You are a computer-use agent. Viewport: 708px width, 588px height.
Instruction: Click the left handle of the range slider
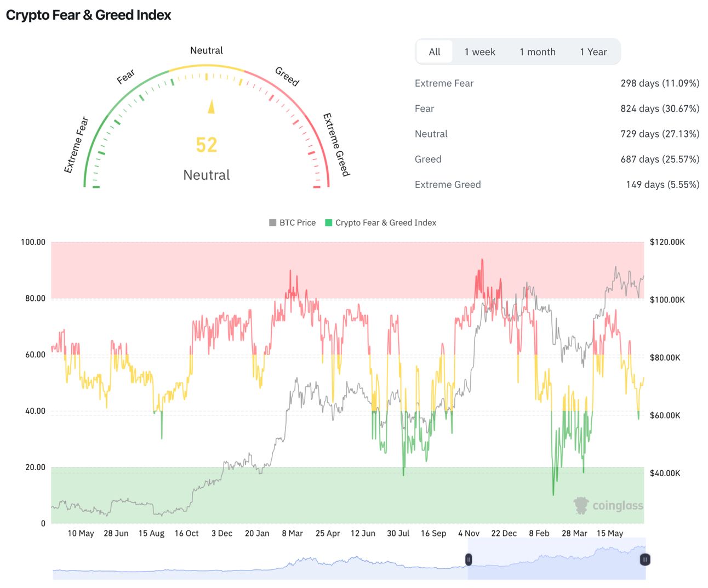(x=469, y=559)
